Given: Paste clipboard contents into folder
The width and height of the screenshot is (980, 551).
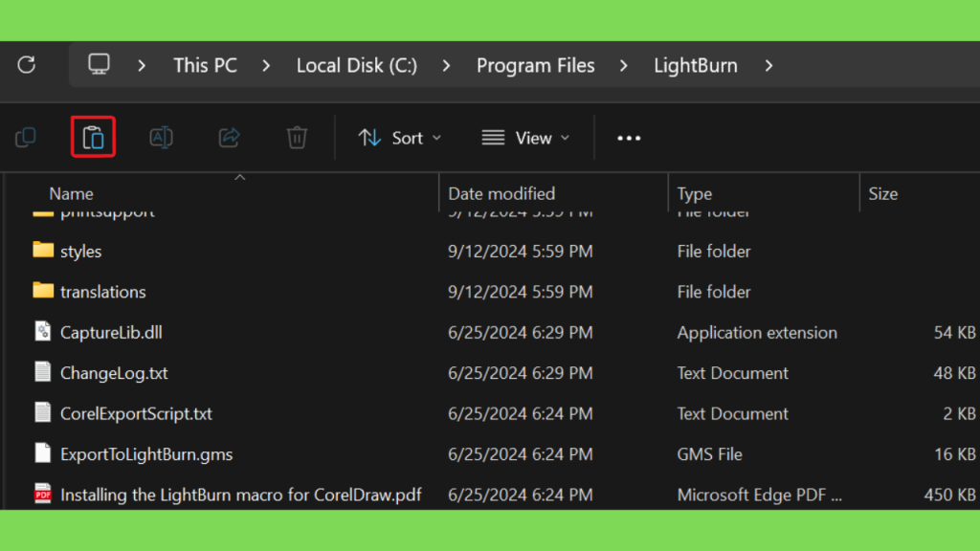Looking at the screenshot, I should [93, 138].
